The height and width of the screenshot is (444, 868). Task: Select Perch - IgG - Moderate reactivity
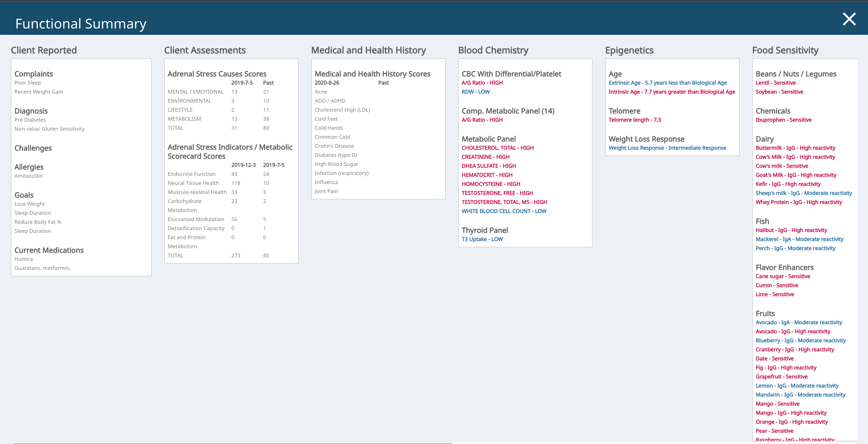796,248
